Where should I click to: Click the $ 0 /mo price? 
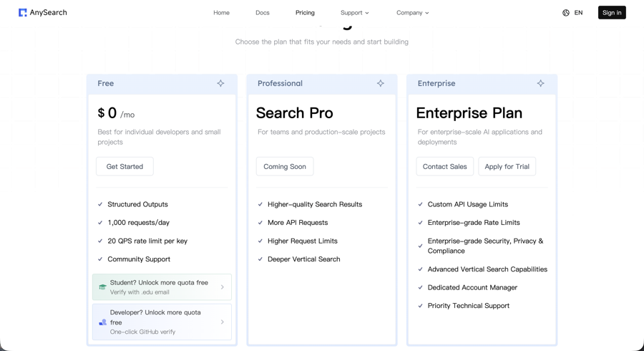[116, 113]
